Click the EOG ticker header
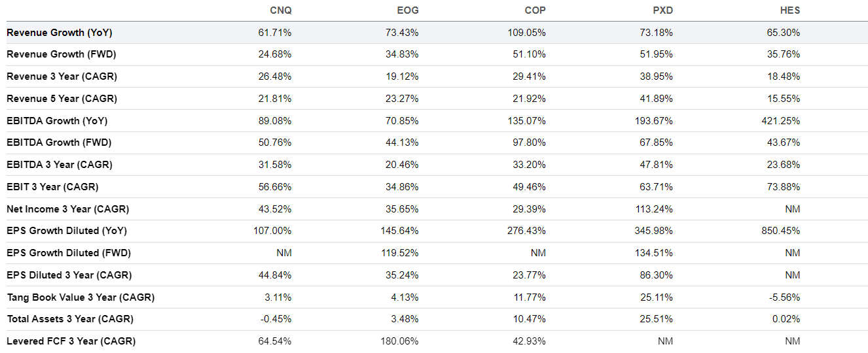This screenshot has height=353, width=868. pyautogui.click(x=408, y=10)
